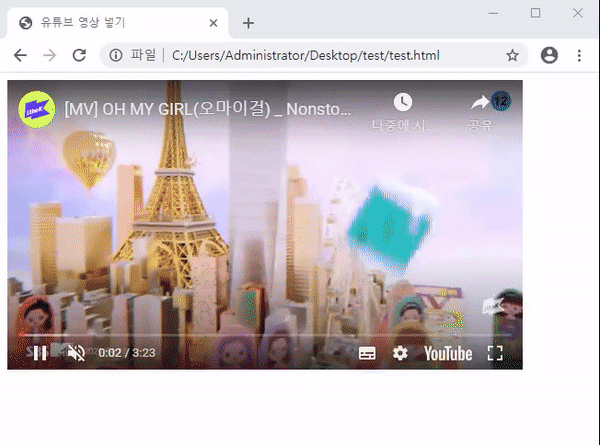This screenshot has width=600, height=445.
Task: Click the 1theK watermark on the video
Action: point(492,307)
